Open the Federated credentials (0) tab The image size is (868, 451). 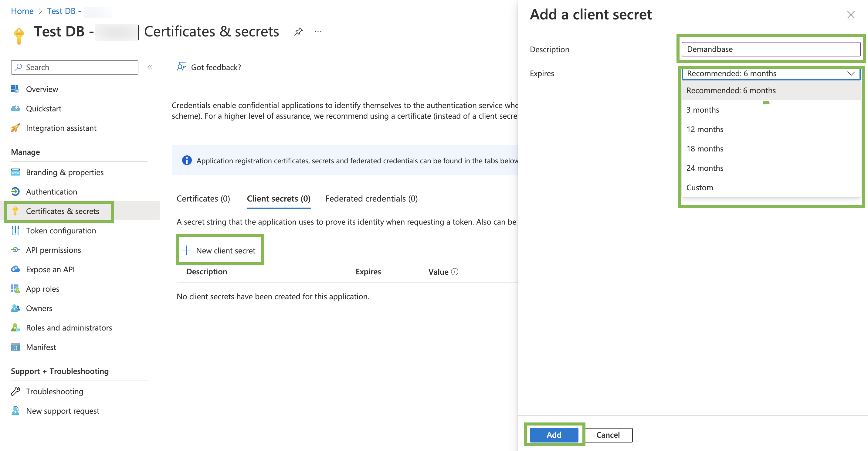[371, 198]
